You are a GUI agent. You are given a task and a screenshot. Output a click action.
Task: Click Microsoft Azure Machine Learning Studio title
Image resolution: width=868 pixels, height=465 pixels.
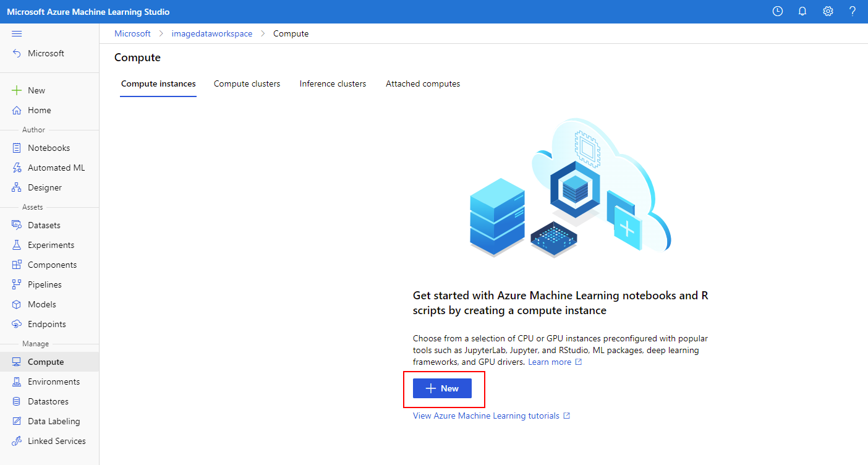coord(88,12)
